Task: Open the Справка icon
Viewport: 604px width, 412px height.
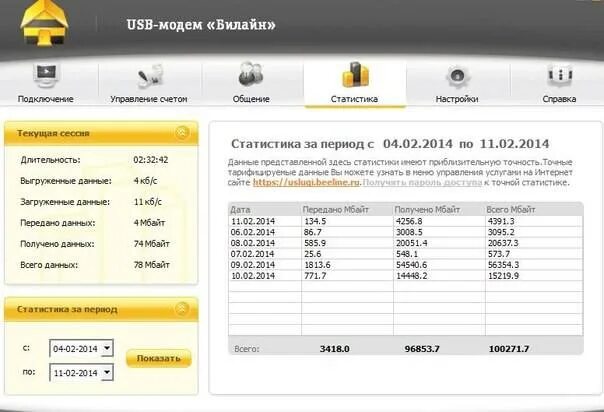Action: point(560,75)
